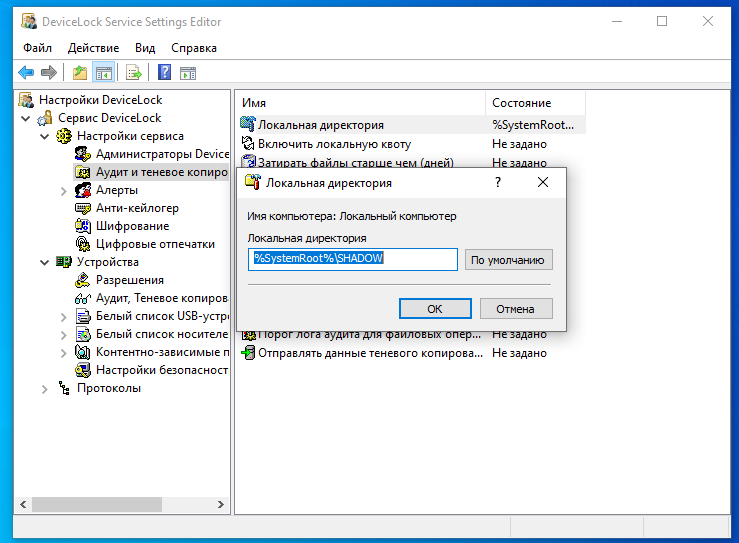739x543 pixels.
Task: Collapse the Сервис DeviceLock node
Action: coord(26,118)
